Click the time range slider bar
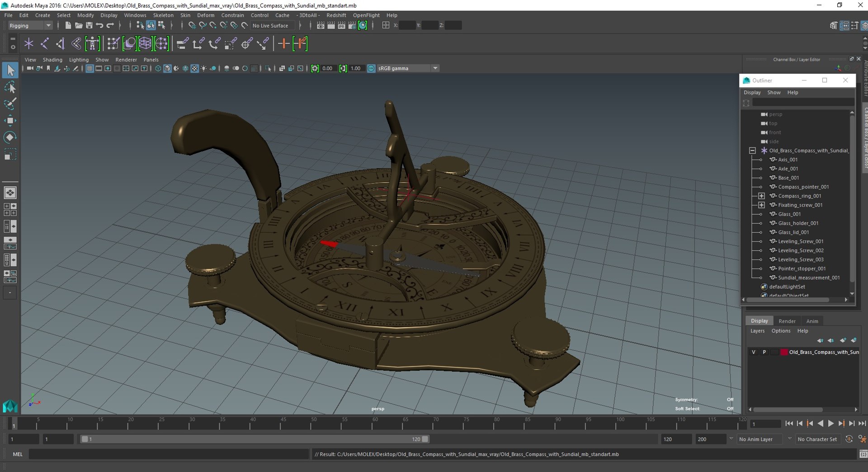Viewport: 868px width, 472px height. tap(255, 439)
